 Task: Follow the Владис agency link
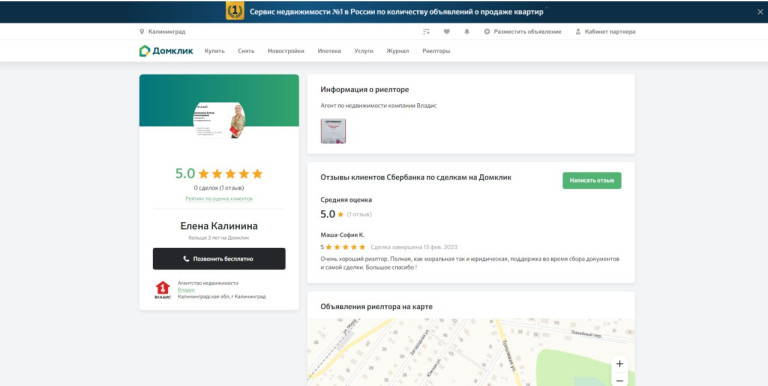[x=186, y=290]
